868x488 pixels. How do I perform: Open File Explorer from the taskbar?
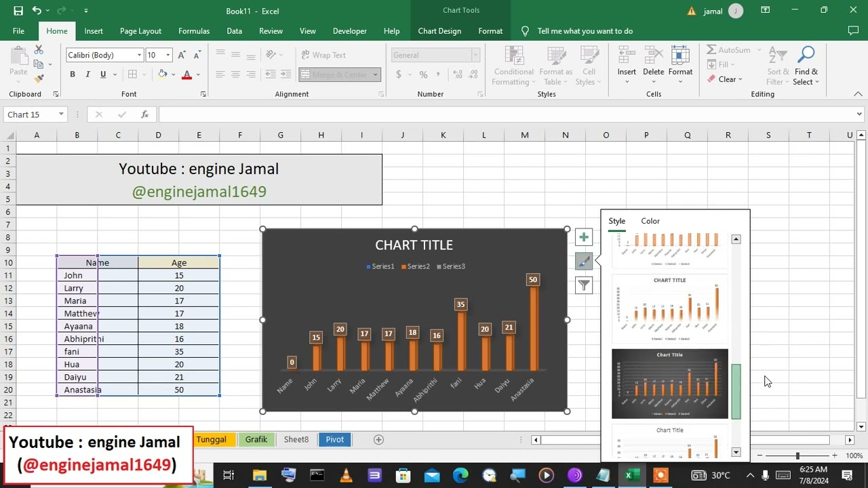pos(258,475)
